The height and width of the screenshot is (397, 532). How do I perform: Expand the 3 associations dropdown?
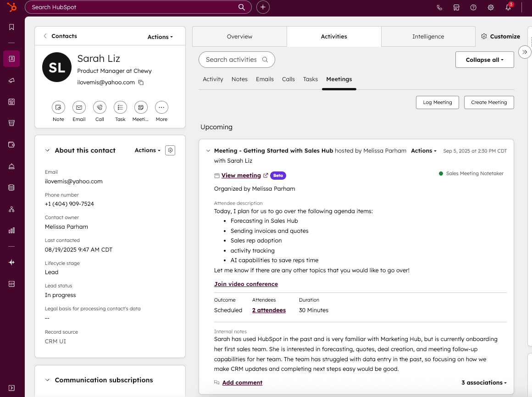click(484, 382)
